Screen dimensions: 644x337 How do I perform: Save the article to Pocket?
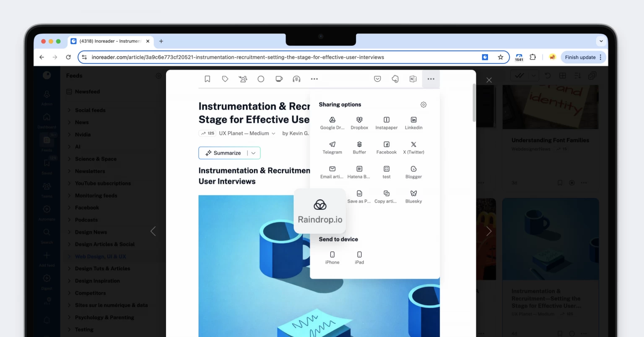pyautogui.click(x=377, y=79)
